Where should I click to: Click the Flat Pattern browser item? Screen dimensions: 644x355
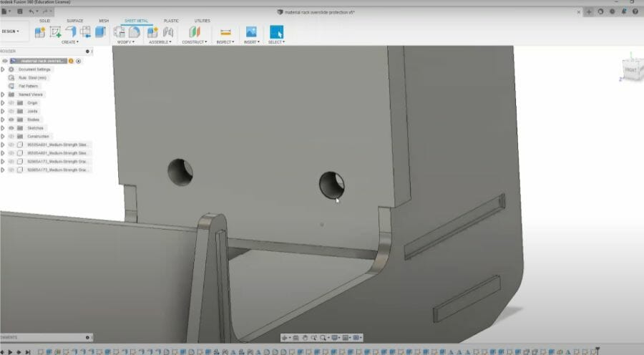click(29, 87)
